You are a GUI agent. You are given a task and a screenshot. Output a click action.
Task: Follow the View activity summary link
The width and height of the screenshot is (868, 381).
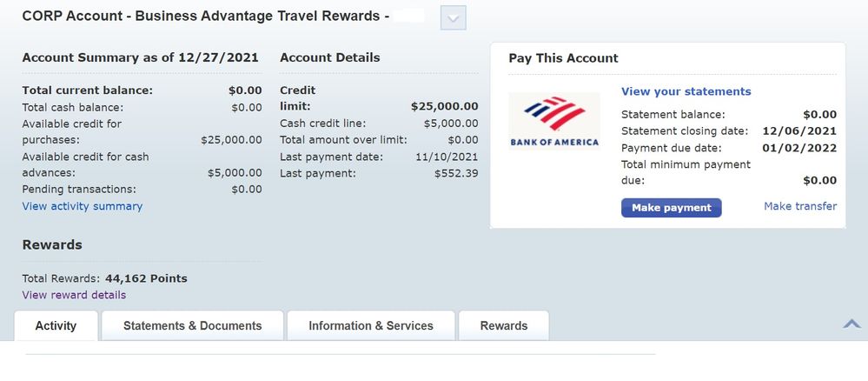pyautogui.click(x=83, y=206)
